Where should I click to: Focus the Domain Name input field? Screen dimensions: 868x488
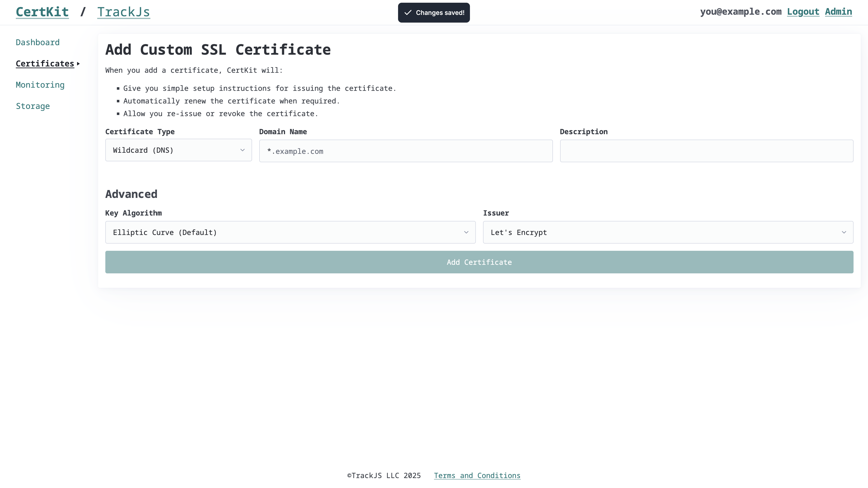pos(405,151)
